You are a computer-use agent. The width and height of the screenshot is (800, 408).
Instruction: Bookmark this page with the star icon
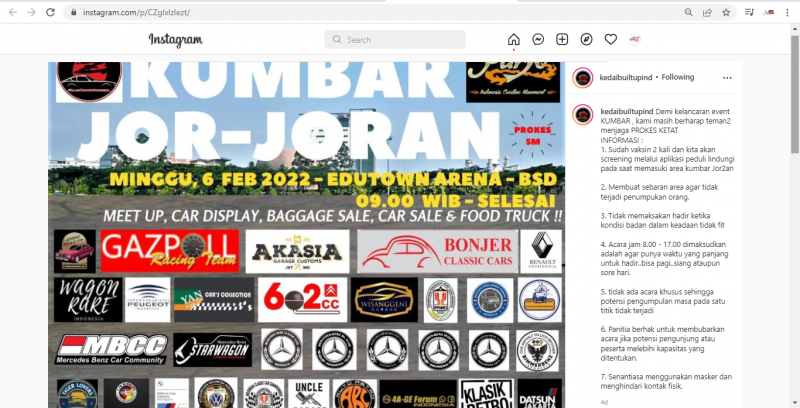(726, 12)
